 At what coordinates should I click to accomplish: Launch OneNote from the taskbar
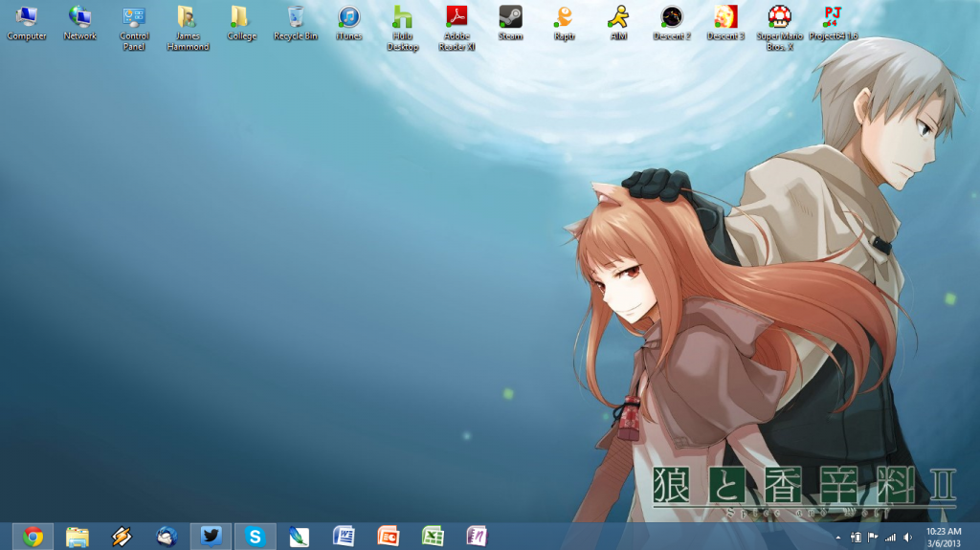point(477,537)
